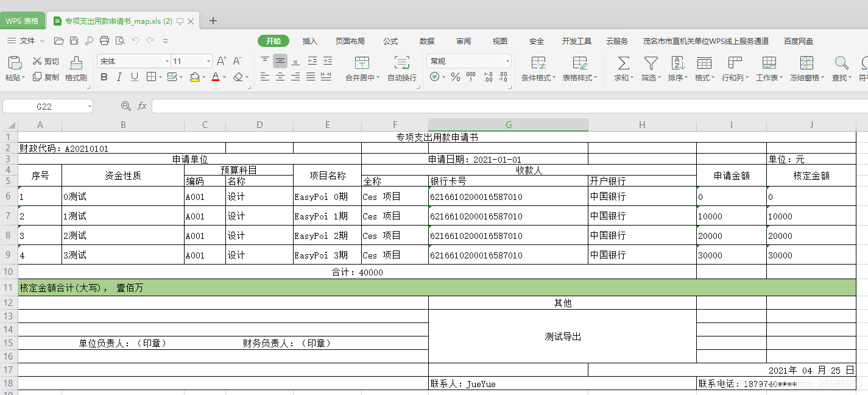Apply the red font color swatch
Viewport: 868px width, 395px height.
[x=215, y=77]
